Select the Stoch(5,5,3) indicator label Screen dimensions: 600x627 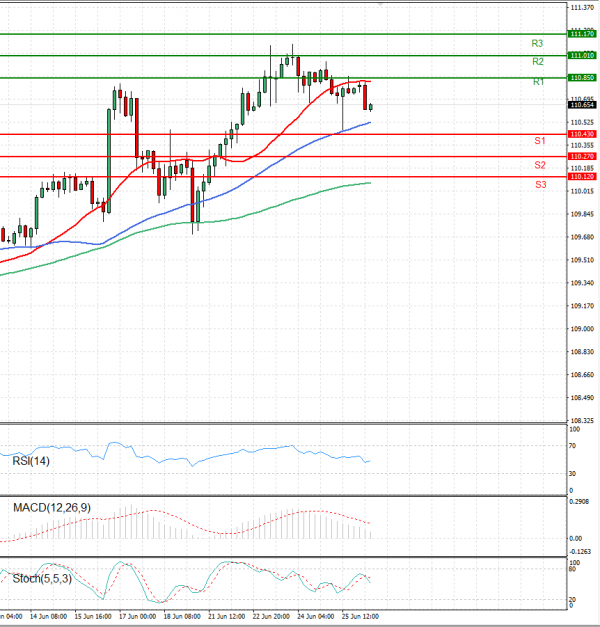point(41,578)
